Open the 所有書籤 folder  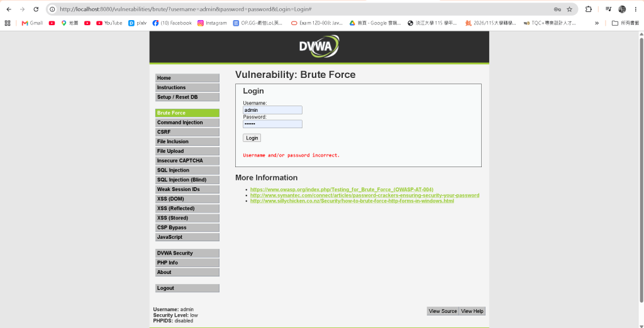(x=626, y=23)
